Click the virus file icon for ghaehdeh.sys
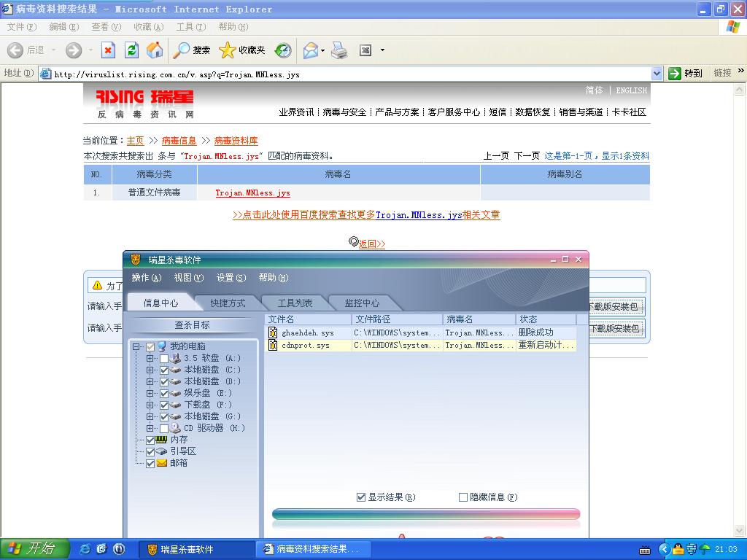 (273, 332)
